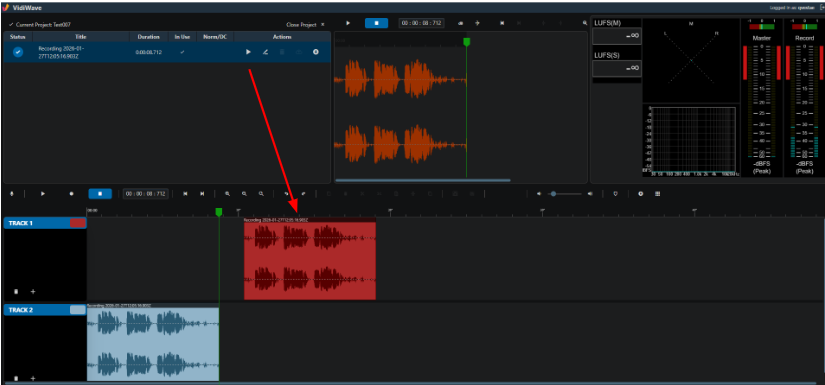The height and width of the screenshot is (385, 825).
Task: Click the timeline zoom-in magnifier icon
Action: pyautogui.click(x=227, y=194)
